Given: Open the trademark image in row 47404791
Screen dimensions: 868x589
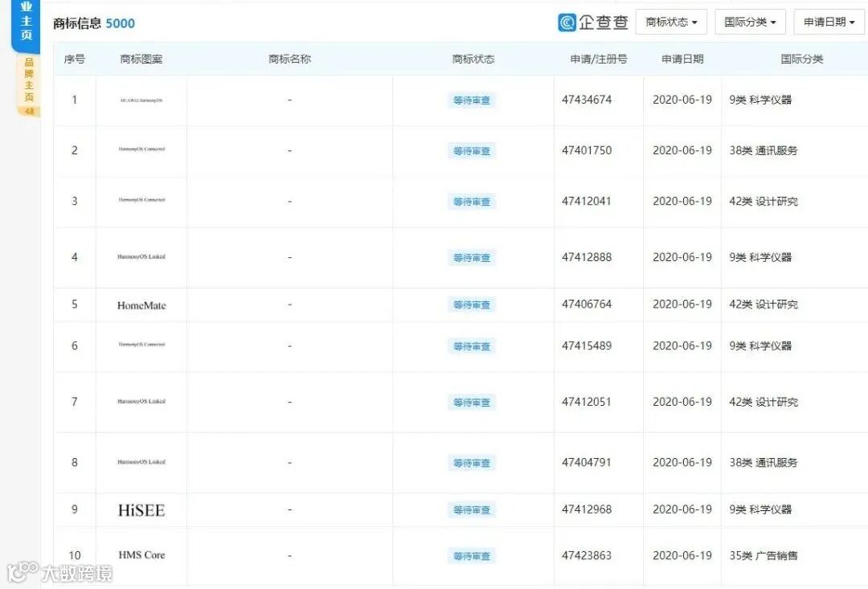Looking at the screenshot, I should click(141, 462).
